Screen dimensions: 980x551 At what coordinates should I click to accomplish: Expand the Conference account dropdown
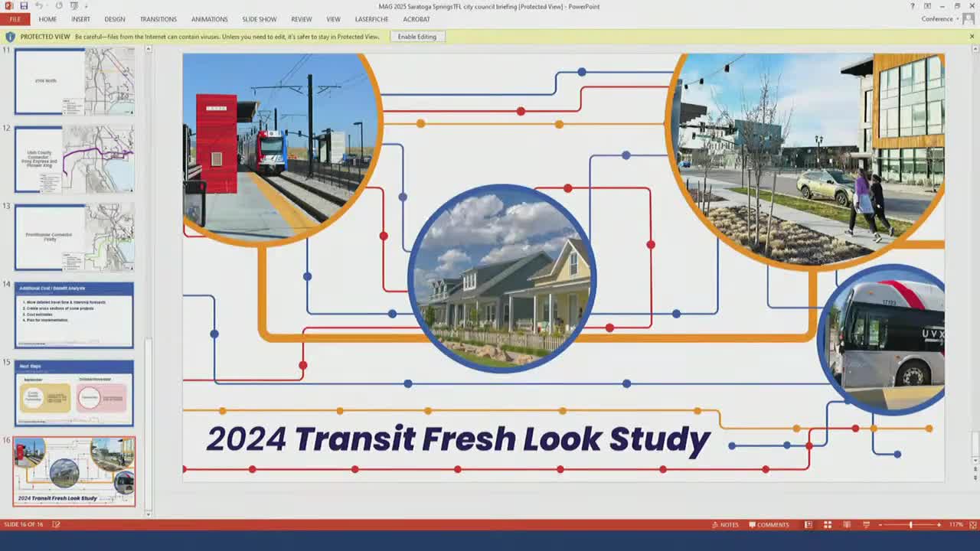point(941,19)
